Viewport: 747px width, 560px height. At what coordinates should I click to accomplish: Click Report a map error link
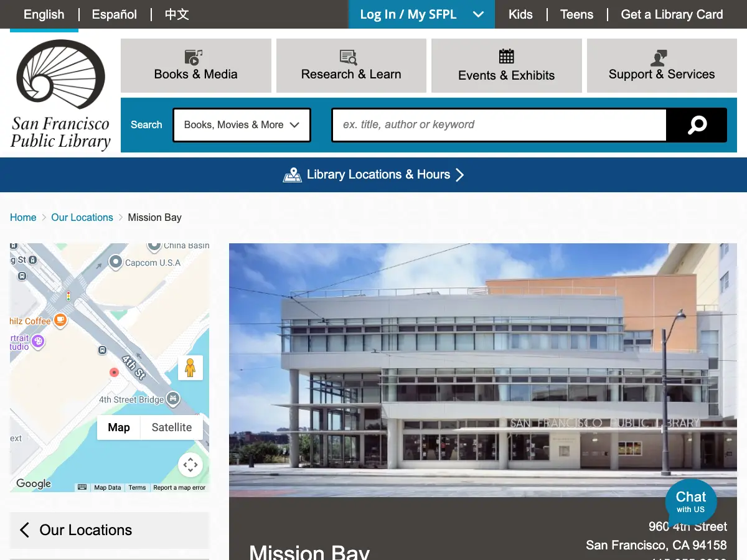click(x=179, y=488)
